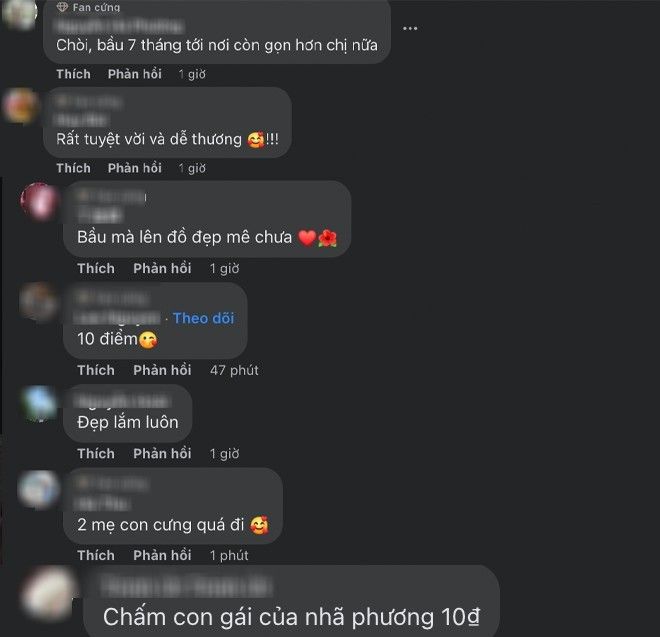The image size is (660, 637).
Task: Open avatar of the 'Đẹp lắm luôn' commenter
Action: (40, 403)
